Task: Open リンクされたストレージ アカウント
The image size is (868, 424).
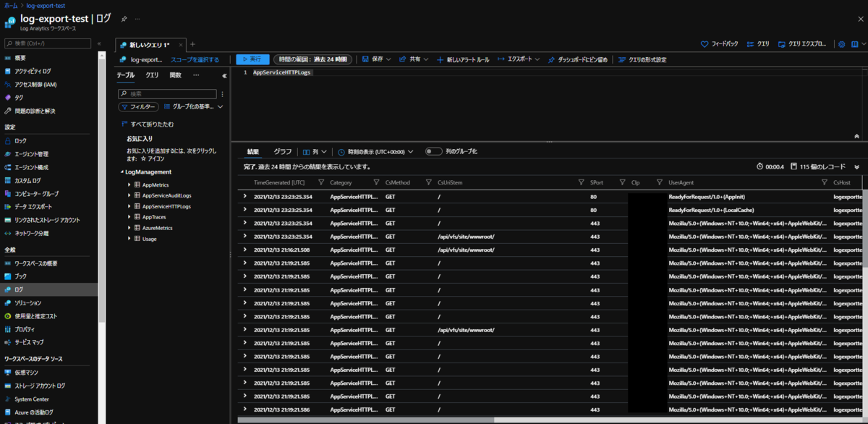Action: (47, 220)
